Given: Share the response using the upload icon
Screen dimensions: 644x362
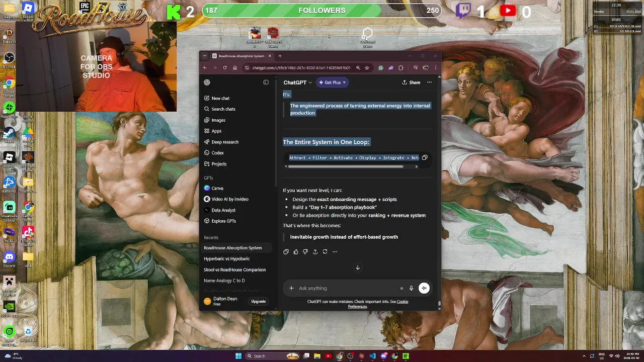Looking at the screenshot, I should pos(315,252).
